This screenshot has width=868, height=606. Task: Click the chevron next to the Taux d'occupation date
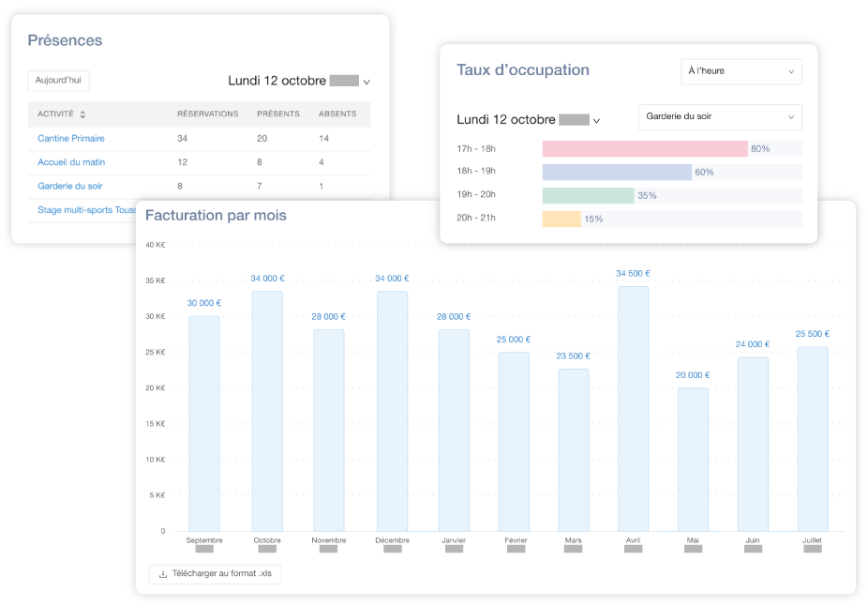[596, 120]
